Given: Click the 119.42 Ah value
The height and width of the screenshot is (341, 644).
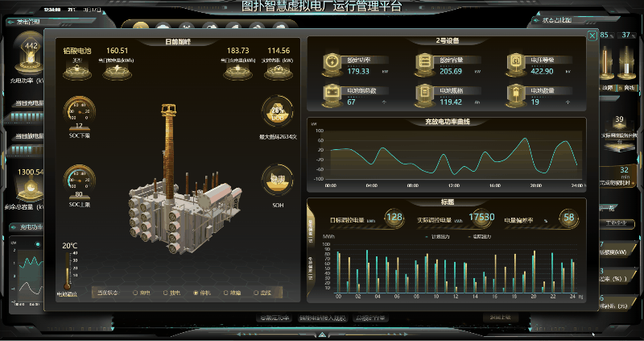Looking at the screenshot, I should (451, 102).
